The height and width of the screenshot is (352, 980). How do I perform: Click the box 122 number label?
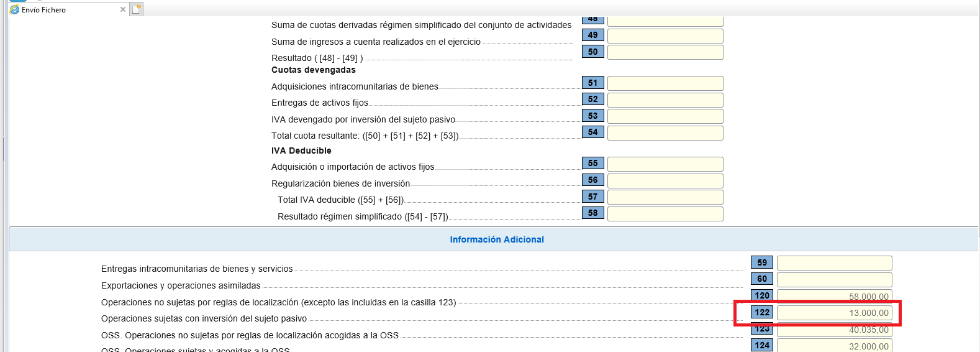762,313
